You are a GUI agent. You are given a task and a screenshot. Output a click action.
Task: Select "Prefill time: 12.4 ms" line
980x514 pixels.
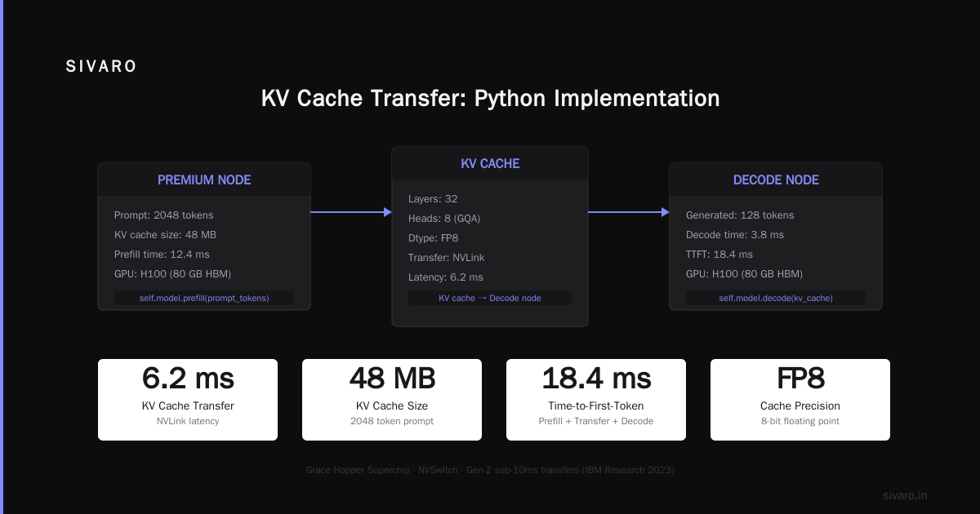pyautogui.click(x=162, y=255)
